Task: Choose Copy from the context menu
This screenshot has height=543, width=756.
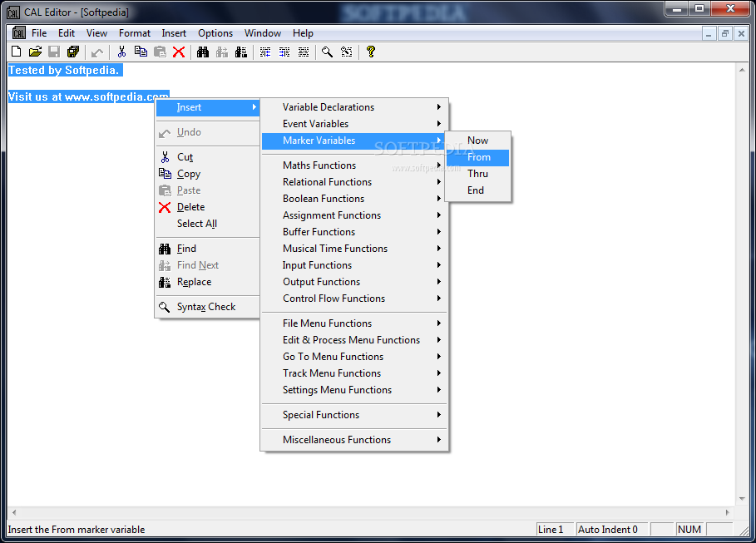Action: pos(207,174)
